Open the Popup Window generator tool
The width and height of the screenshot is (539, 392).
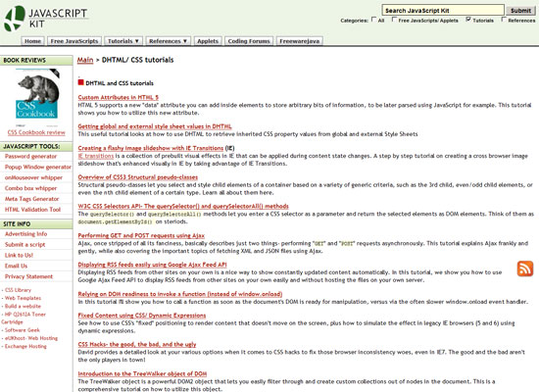click(38, 168)
